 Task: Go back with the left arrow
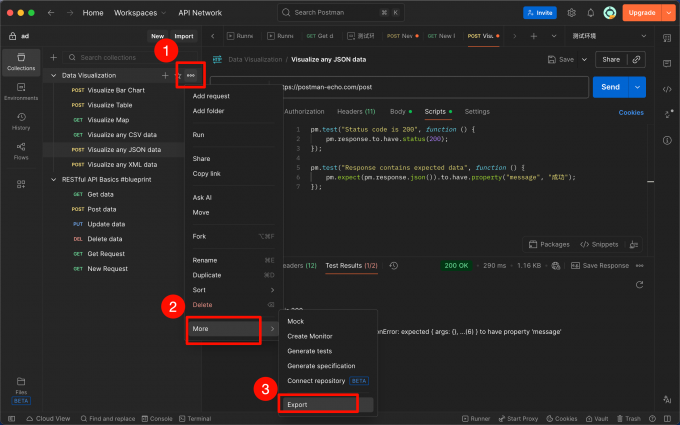point(51,13)
